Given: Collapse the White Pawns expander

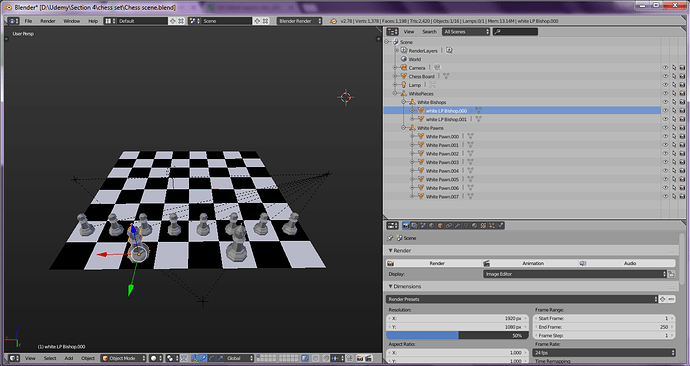Looking at the screenshot, I should (x=404, y=128).
